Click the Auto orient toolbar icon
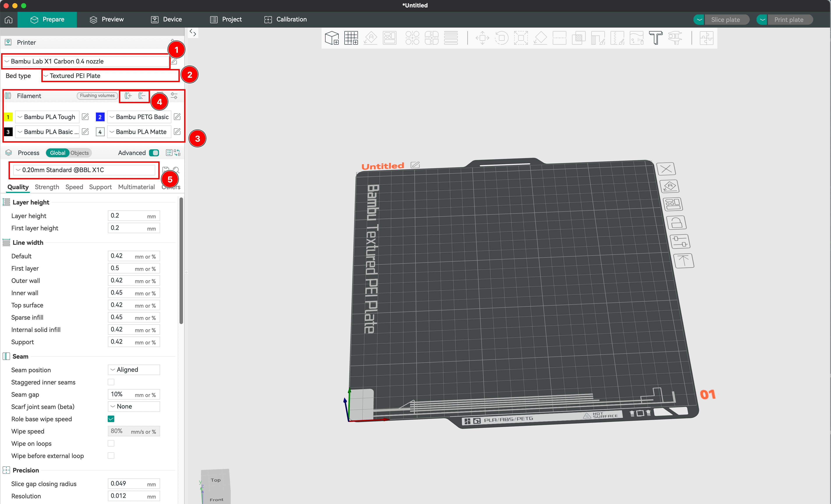The width and height of the screenshot is (831, 504). point(370,38)
